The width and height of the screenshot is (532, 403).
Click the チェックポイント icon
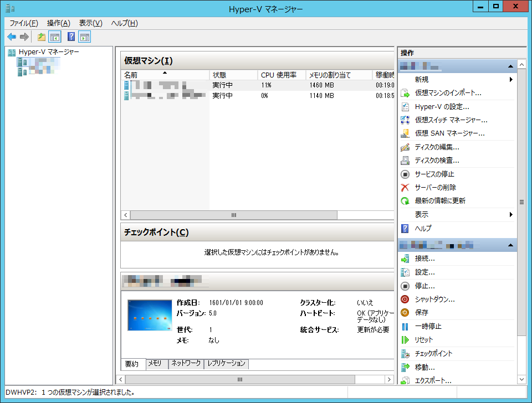coord(405,354)
